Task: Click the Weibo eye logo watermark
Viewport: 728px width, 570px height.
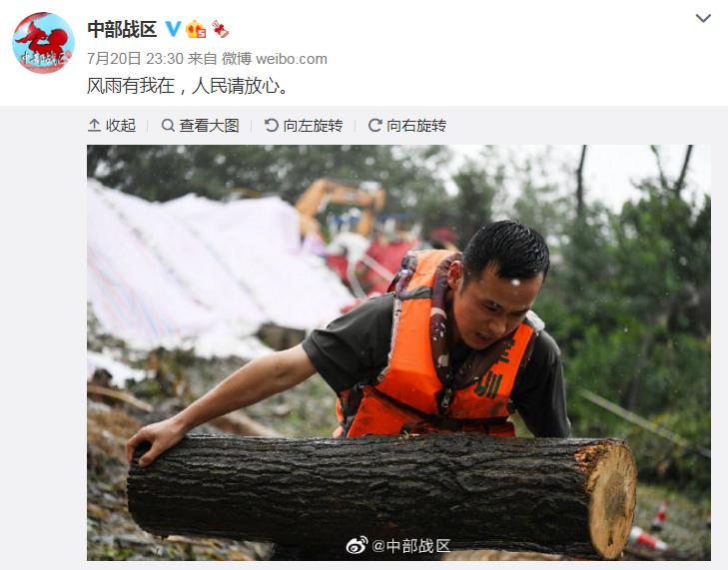Action: 358,545
